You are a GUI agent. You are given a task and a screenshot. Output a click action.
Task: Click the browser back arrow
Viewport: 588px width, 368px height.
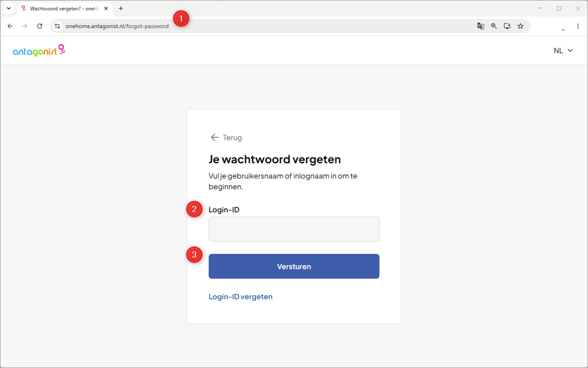[10, 26]
